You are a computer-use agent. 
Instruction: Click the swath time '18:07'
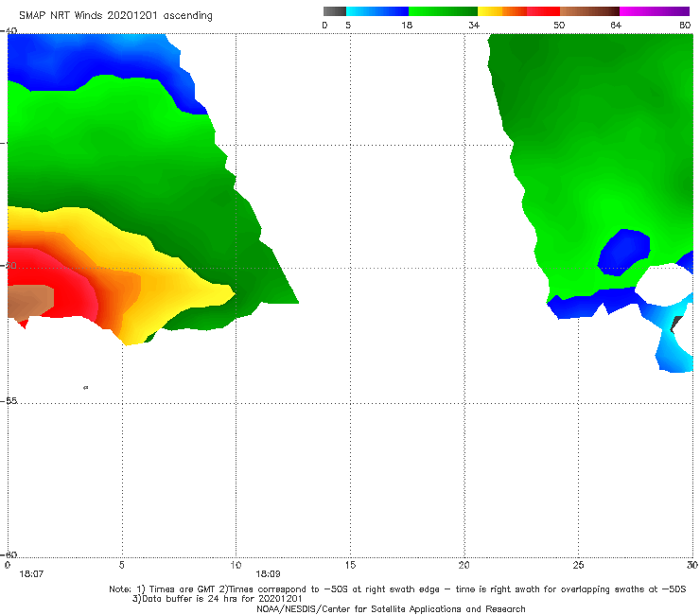pyautogui.click(x=31, y=574)
